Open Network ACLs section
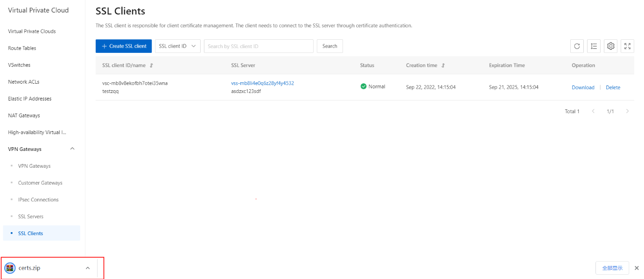Viewport: 644px width, 279px height. coord(24,82)
